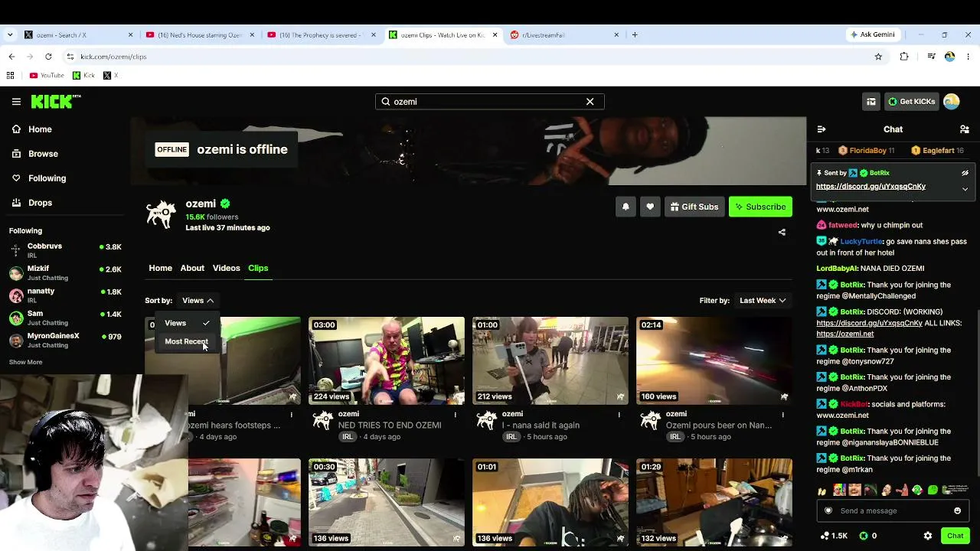The width and height of the screenshot is (980, 551).
Task: Open the Kick sidebar hamburger menu
Action: pyautogui.click(x=16, y=101)
